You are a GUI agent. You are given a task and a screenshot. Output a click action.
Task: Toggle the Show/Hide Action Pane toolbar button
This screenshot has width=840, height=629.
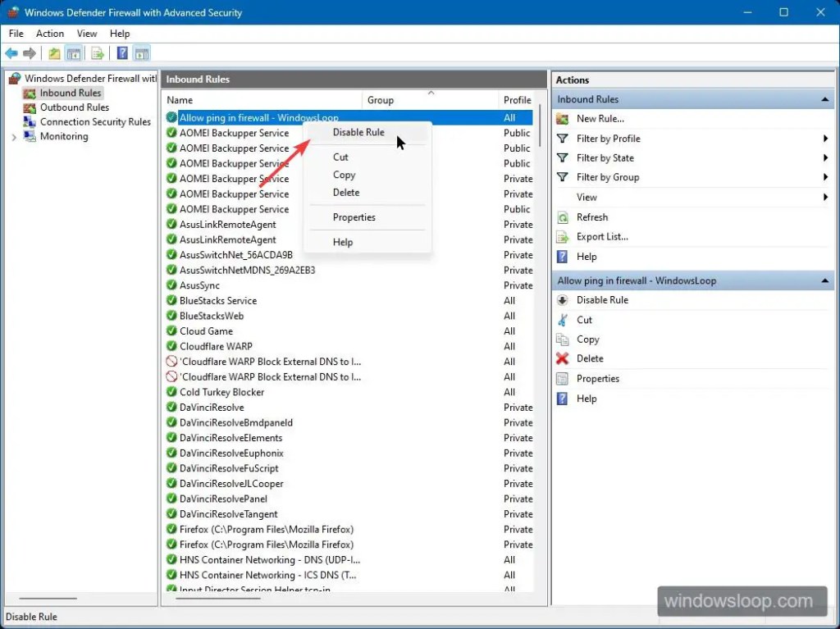[142, 53]
